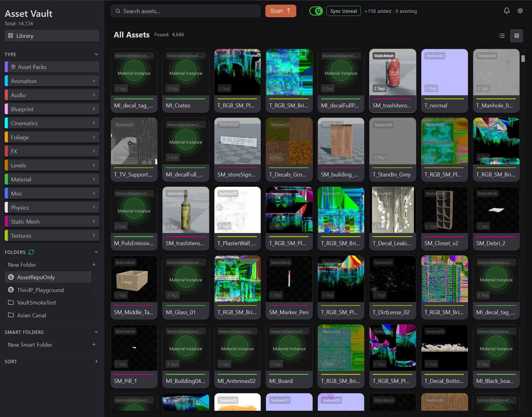The width and height of the screenshot is (532, 417).
Task: Expand the Audio type category
Action: [x=94, y=95]
